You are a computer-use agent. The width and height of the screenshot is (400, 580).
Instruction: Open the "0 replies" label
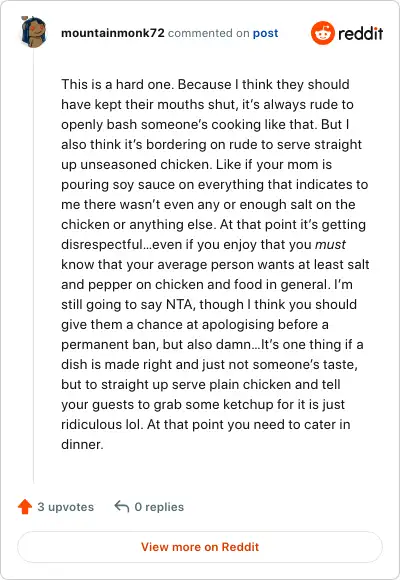159,507
